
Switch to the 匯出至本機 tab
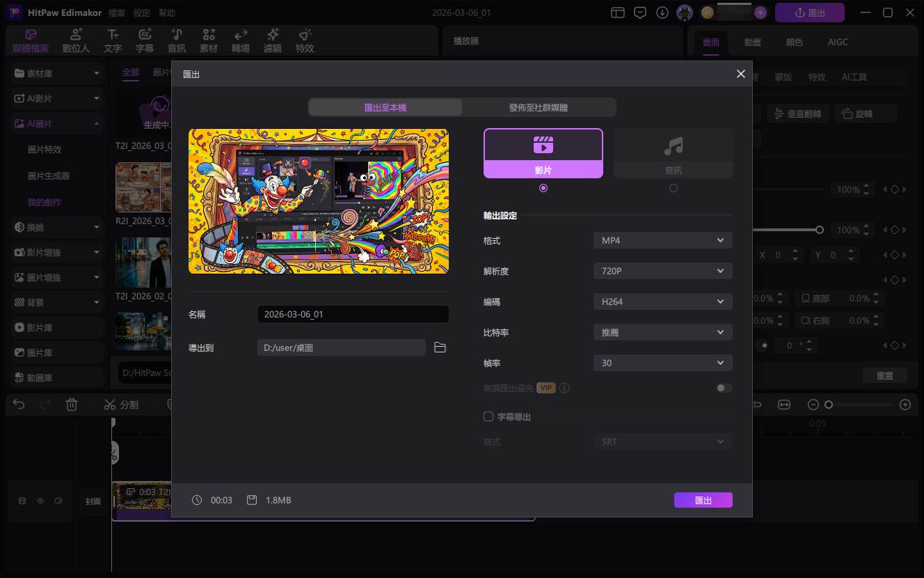click(x=385, y=107)
